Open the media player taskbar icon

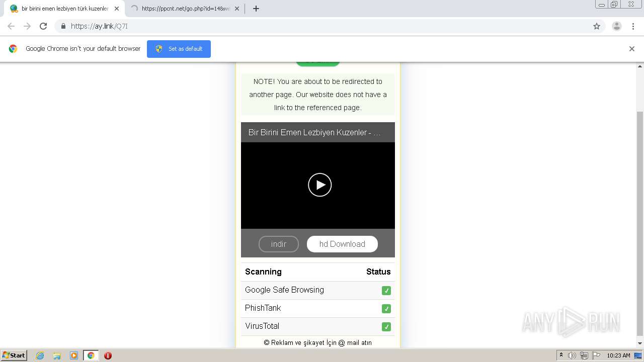(74, 355)
